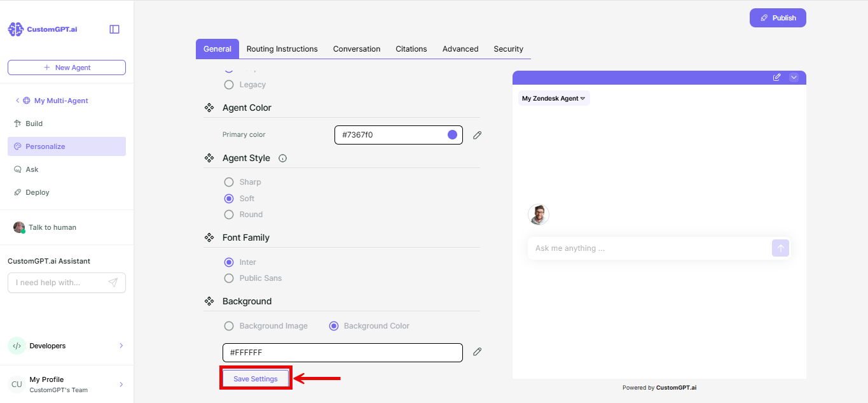Click the #FFFFFF background color field

point(343,353)
